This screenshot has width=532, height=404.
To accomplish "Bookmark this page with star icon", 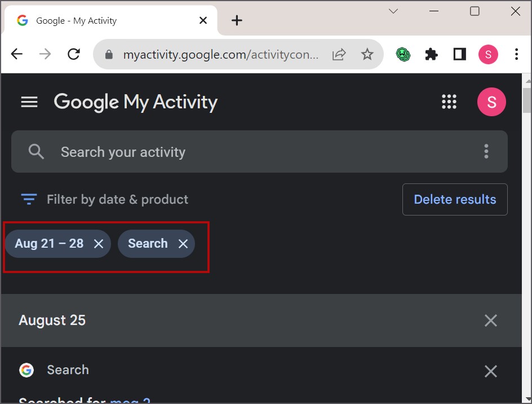I will [367, 54].
